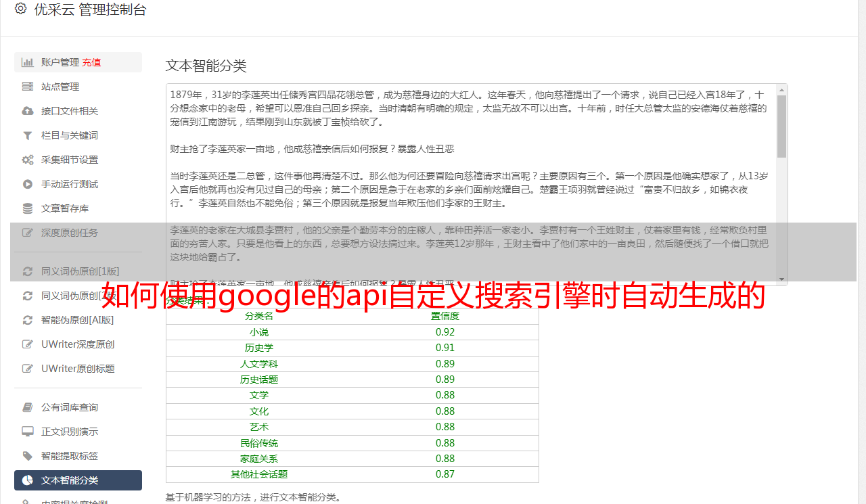Screen dimensions: 866x504
Task: Click the book icon for 公有词库查询
Action: tap(28, 407)
